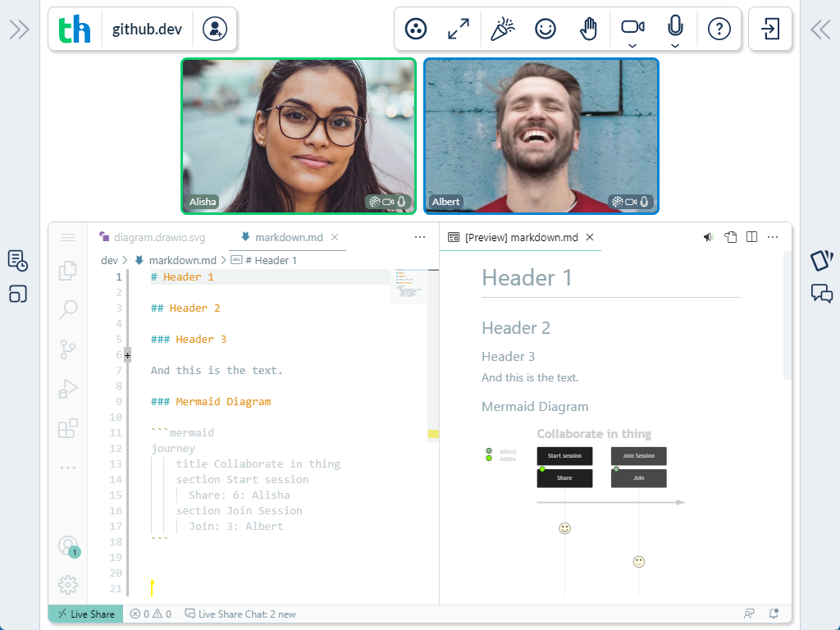Screen dimensions: 840x630
Task: Open the layout options circle icon
Action: click(416, 29)
